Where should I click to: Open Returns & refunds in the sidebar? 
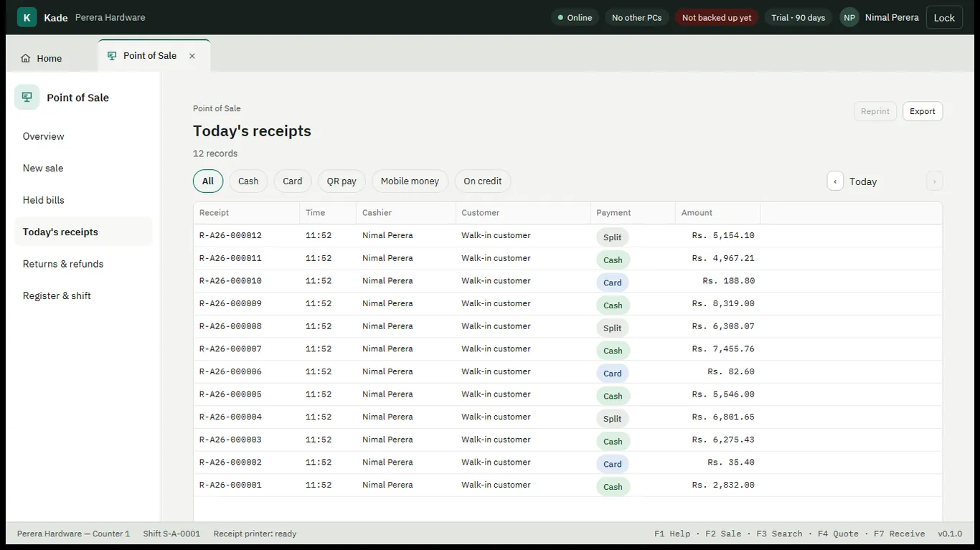[x=83, y=264]
